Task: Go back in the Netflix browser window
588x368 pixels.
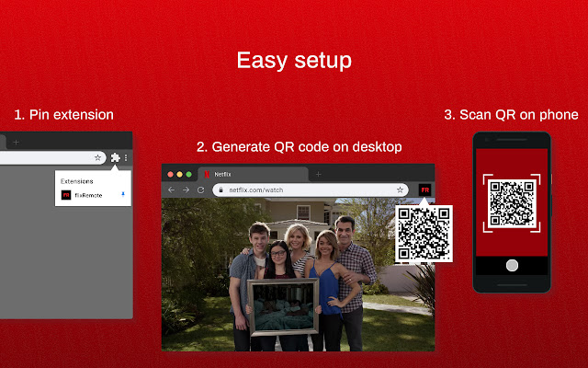Action: 172,190
